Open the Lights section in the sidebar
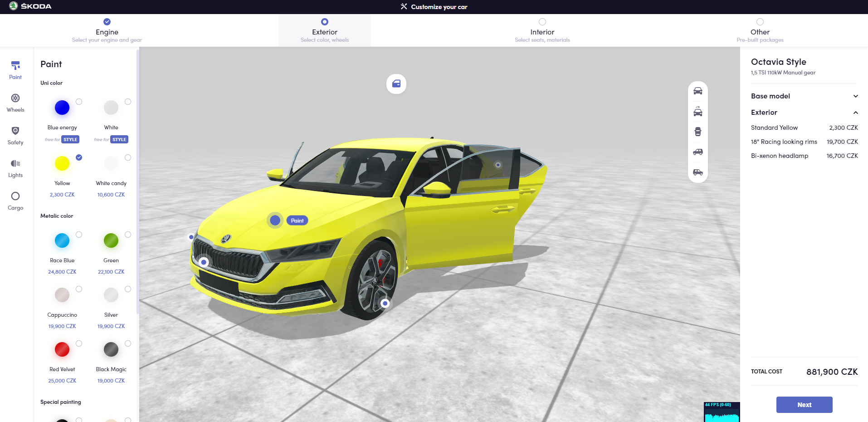This screenshot has height=422, width=868. [x=15, y=168]
